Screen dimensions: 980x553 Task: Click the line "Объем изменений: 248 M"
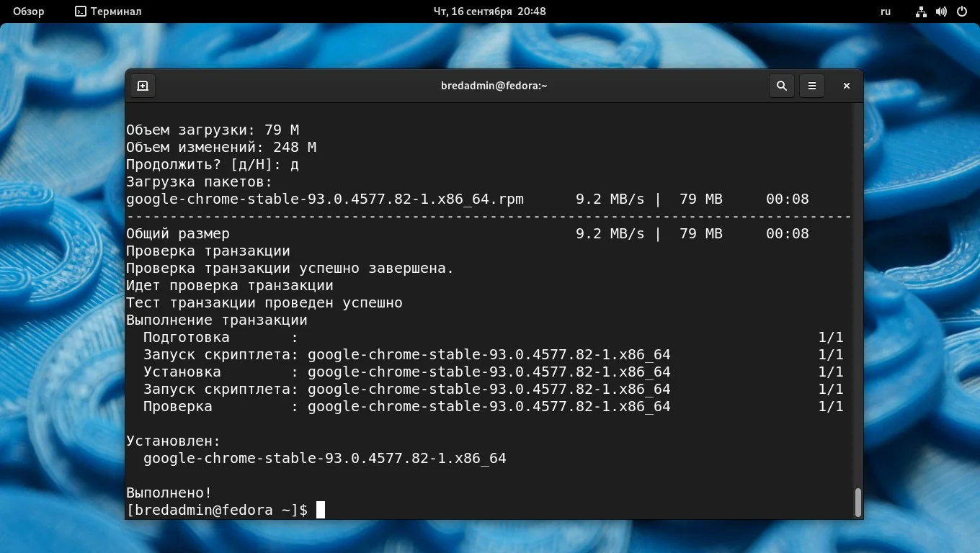(x=221, y=147)
